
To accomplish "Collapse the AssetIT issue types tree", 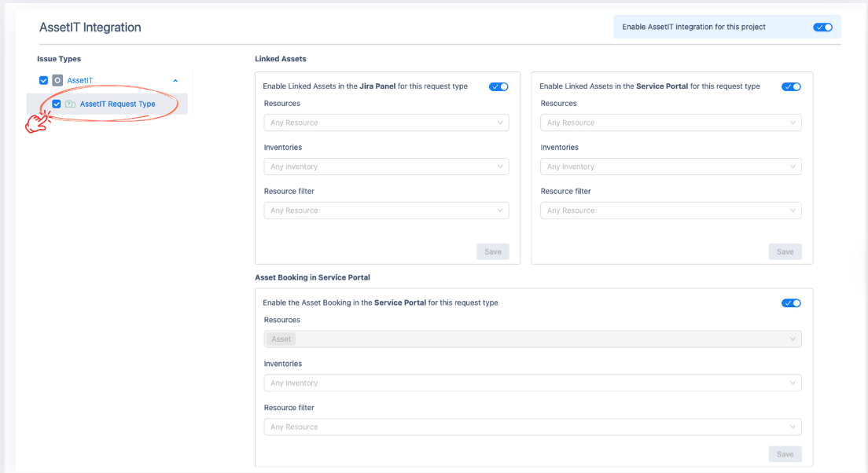I will [175, 80].
